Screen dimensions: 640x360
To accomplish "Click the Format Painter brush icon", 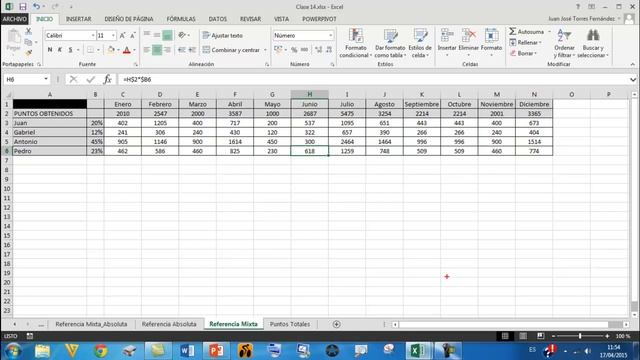I will (29, 53).
